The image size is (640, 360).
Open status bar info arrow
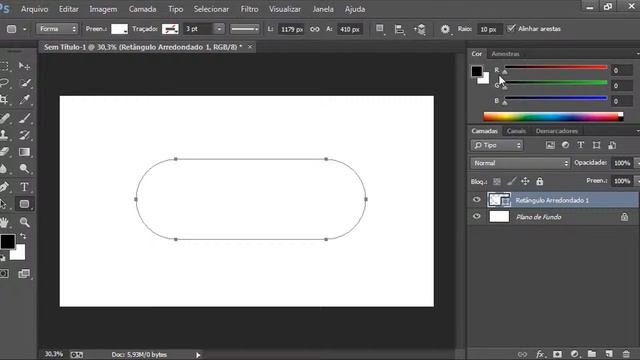point(198,355)
